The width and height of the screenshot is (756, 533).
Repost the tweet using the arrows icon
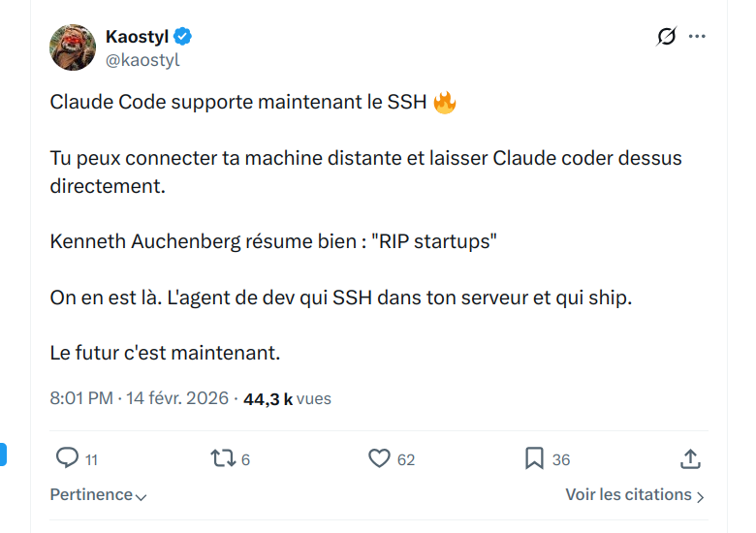(x=223, y=458)
